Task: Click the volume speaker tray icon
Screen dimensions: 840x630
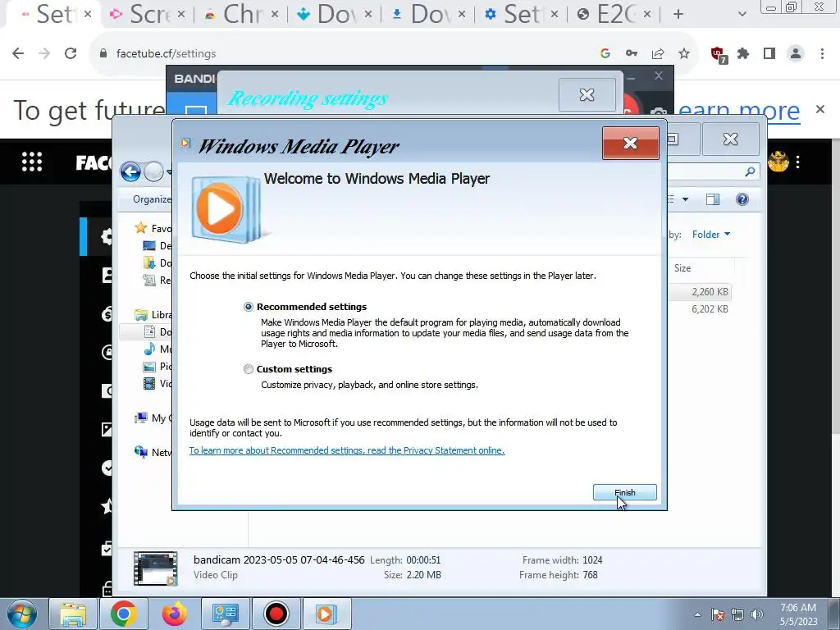Action: coord(757,614)
